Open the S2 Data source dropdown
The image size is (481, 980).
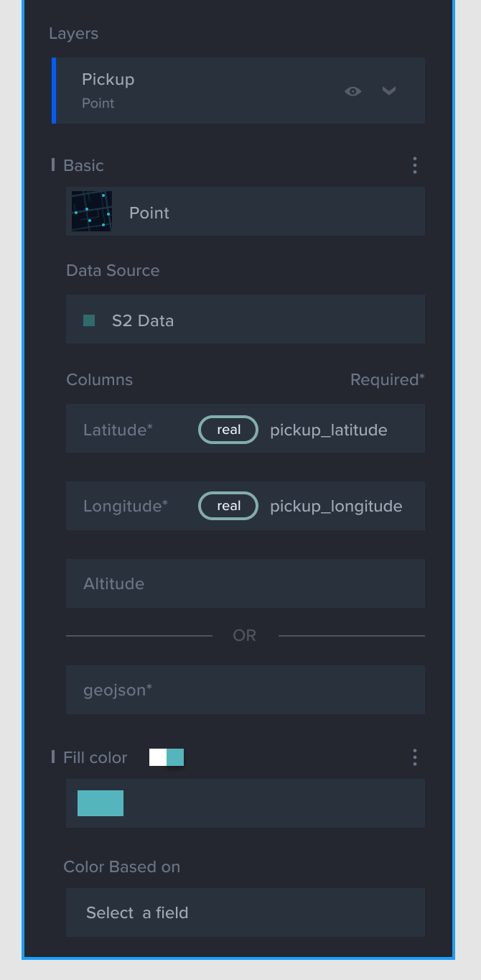[x=246, y=320]
